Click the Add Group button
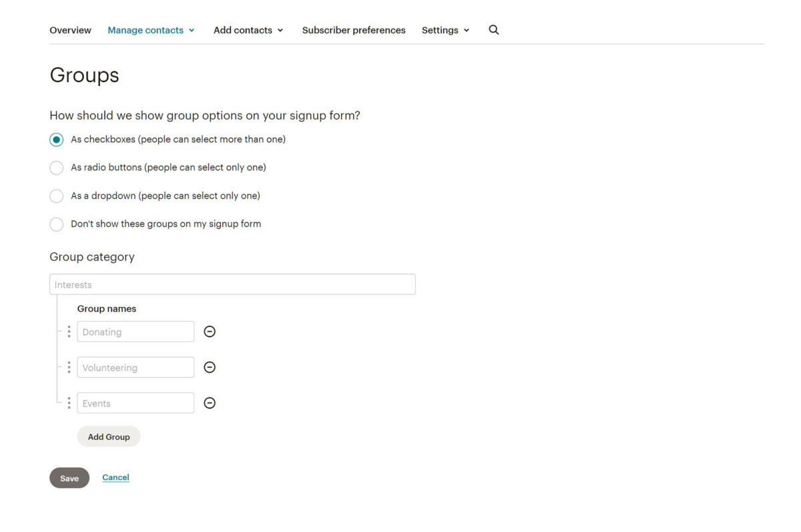The image size is (801, 532). pos(109,436)
